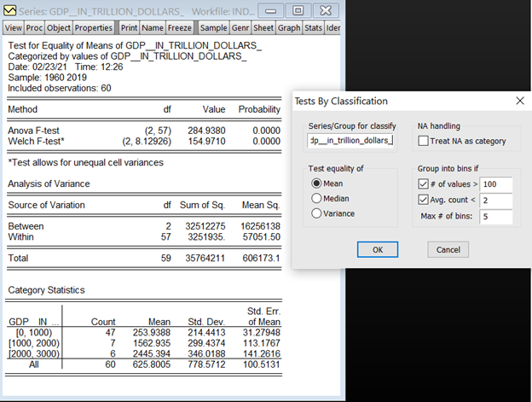Image resolution: width=532 pixels, height=402 pixels.
Task: Click the Std. Err. value 100.5131
Action: click(x=261, y=364)
